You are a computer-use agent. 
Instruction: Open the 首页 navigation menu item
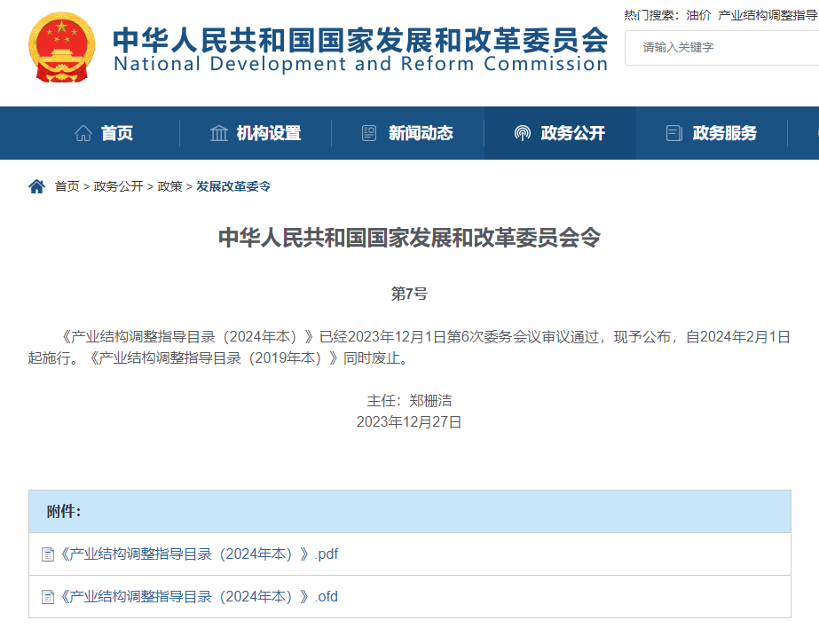pyautogui.click(x=117, y=132)
